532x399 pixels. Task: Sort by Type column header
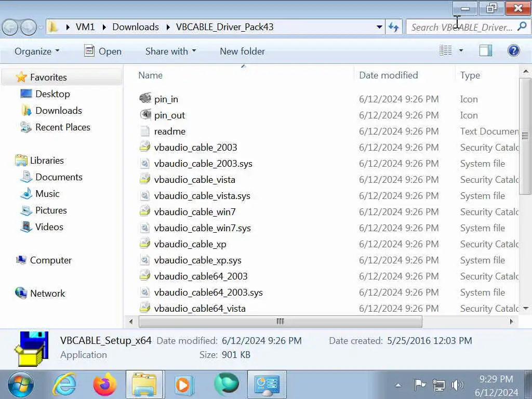point(470,75)
